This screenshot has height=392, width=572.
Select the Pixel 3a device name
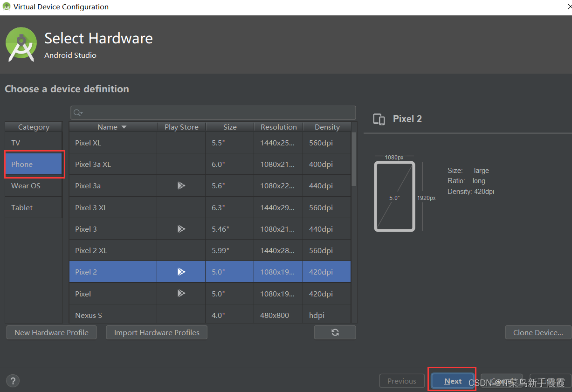tap(88, 186)
